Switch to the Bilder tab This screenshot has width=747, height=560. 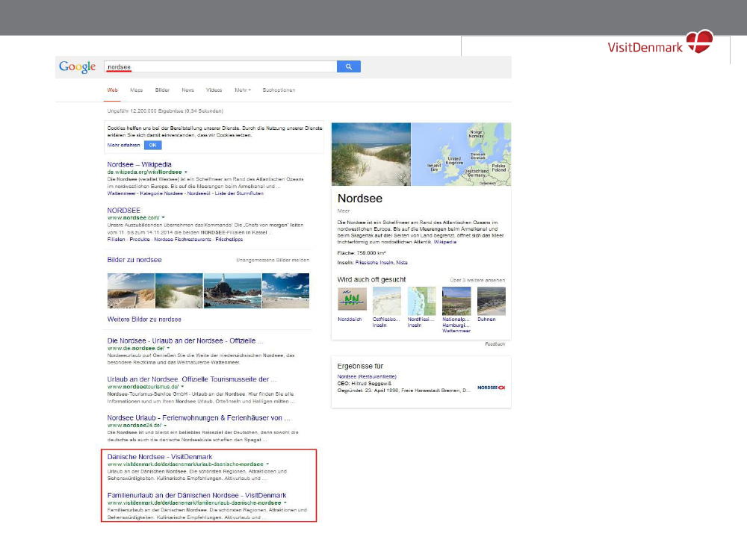pyautogui.click(x=162, y=90)
